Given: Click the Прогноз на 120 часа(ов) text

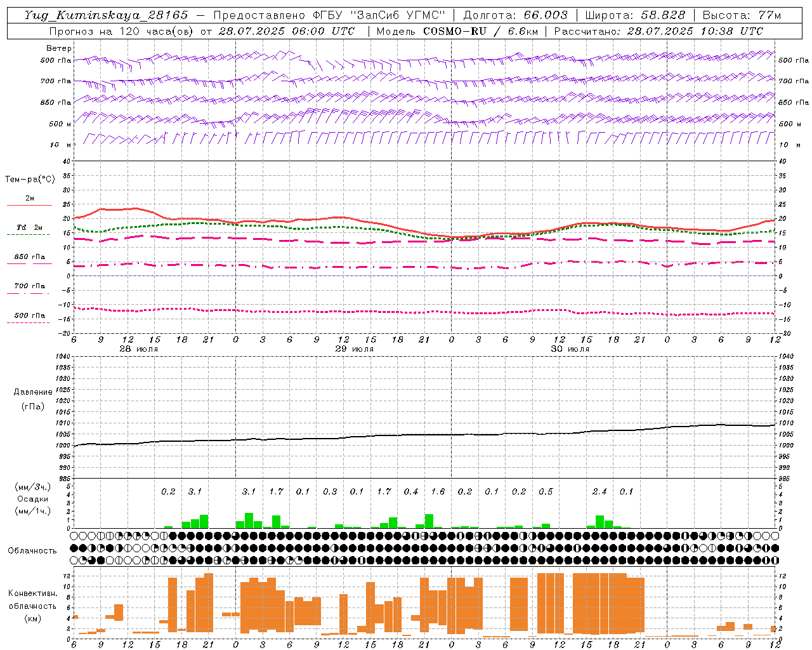Looking at the screenshot, I should 122,31.
